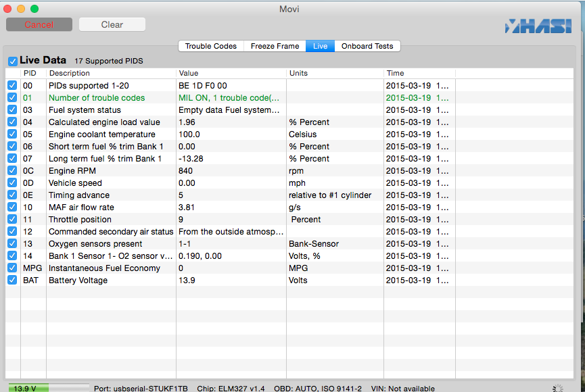
Task: Switch to the Trouble Codes tab
Action: tap(211, 46)
